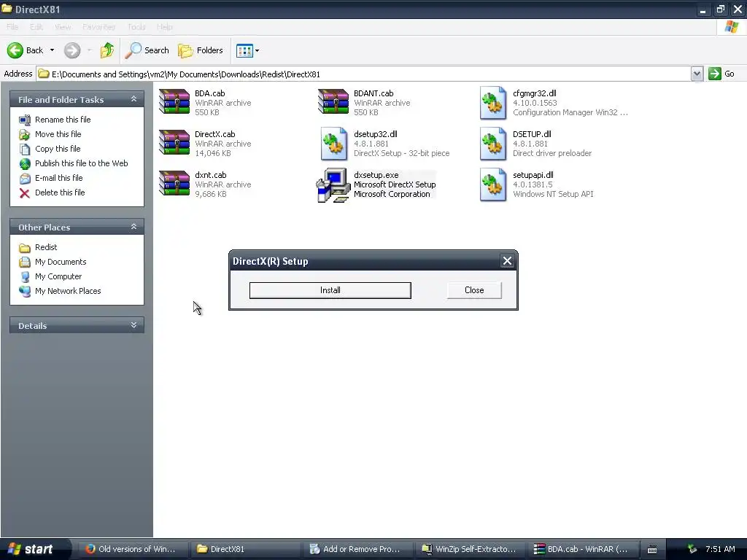Go back with the green Back arrow
Screen dimensions: 747x560
point(15,50)
